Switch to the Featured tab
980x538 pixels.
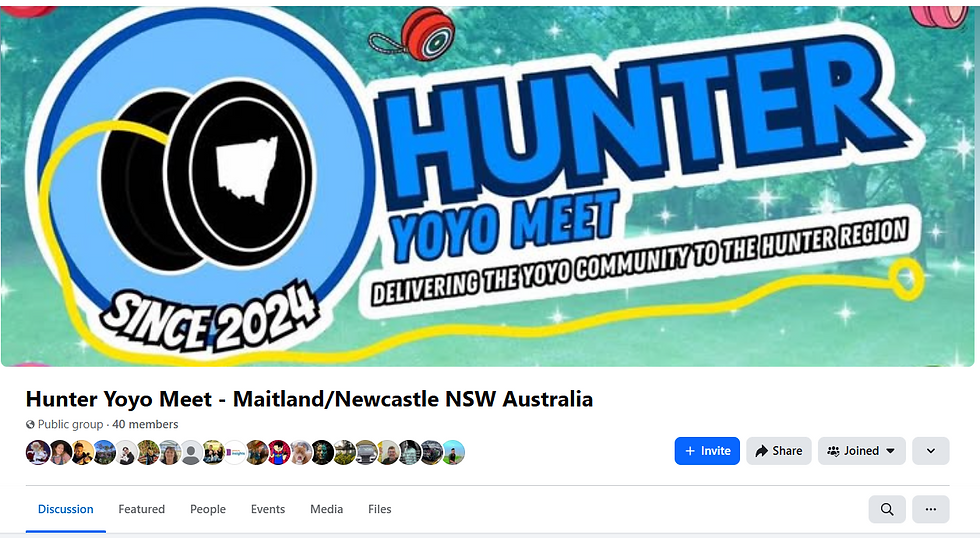point(142,509)
